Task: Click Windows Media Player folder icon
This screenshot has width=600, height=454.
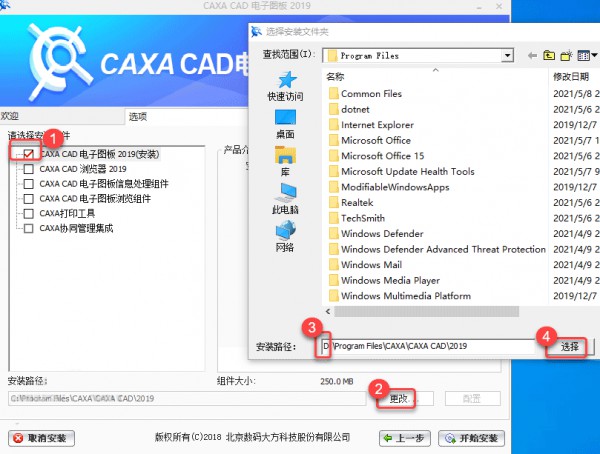Action: (334, 281)
